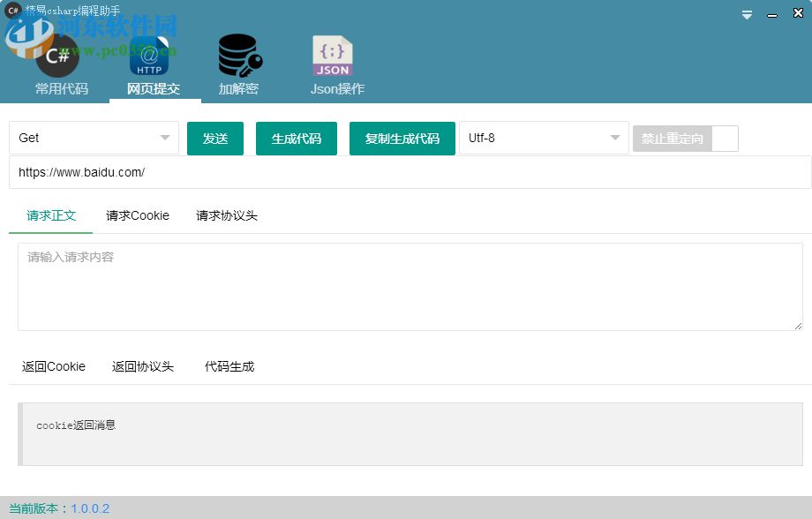Image resolution: width=812 pixels, height=519 pixels.
Task: Open the 返回Cookie tab
Action: (x=53, y=366)
